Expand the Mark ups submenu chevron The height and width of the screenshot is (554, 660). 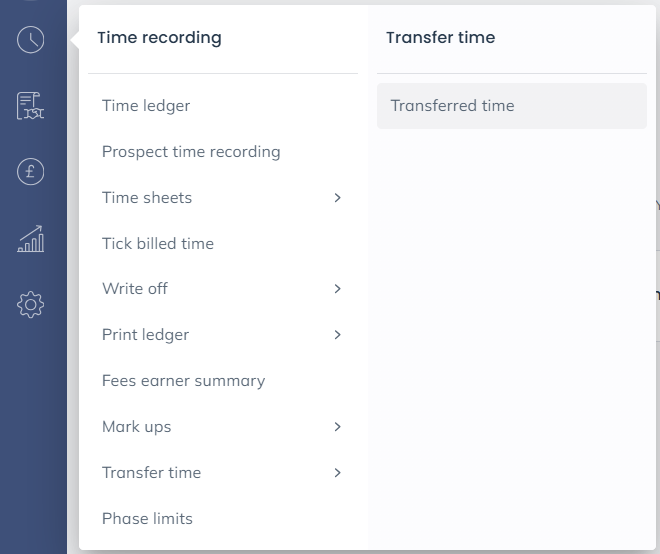click(338, 427)
